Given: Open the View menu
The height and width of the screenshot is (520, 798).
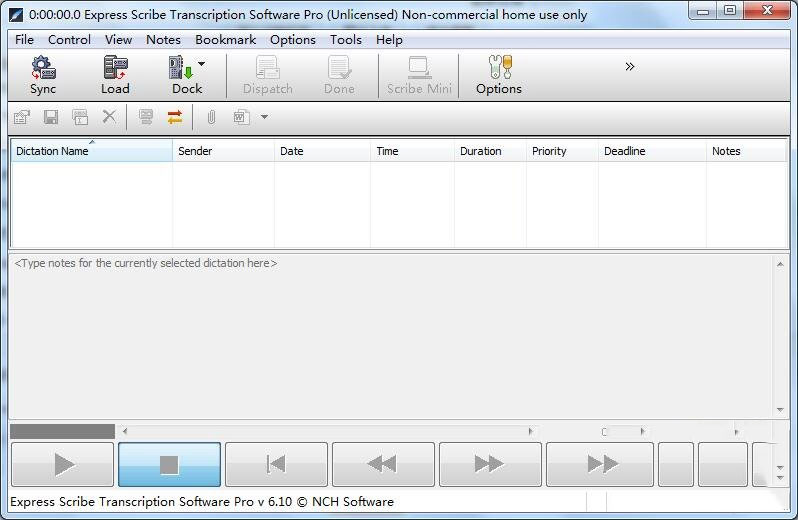Looking at the screenshot, I should tap(119, 40).
